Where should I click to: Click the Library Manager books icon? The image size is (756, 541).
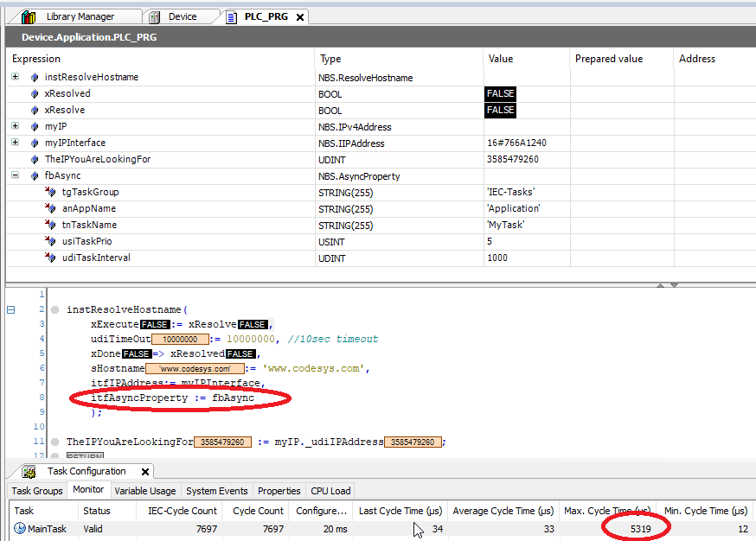point(29,16)
